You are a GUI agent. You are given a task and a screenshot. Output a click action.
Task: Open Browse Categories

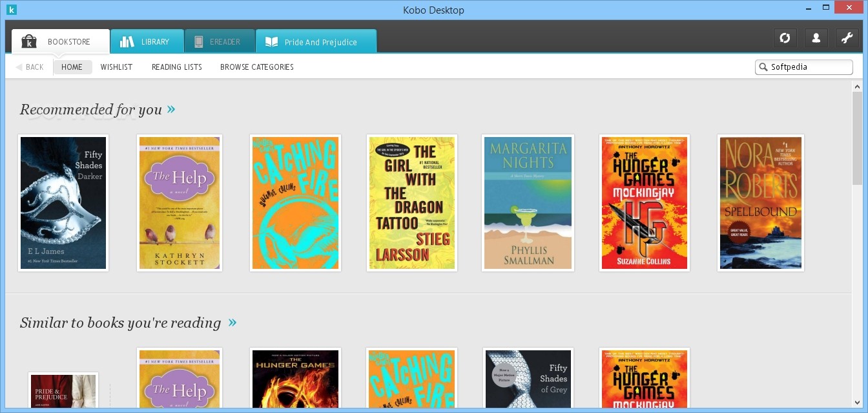click(257, 67)
